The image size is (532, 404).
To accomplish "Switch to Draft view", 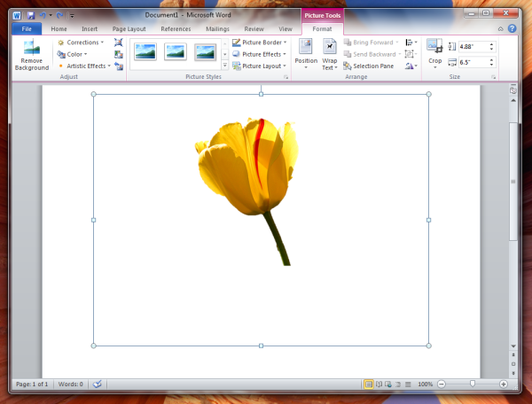I will pyautogui.click(x=408, y=384).
